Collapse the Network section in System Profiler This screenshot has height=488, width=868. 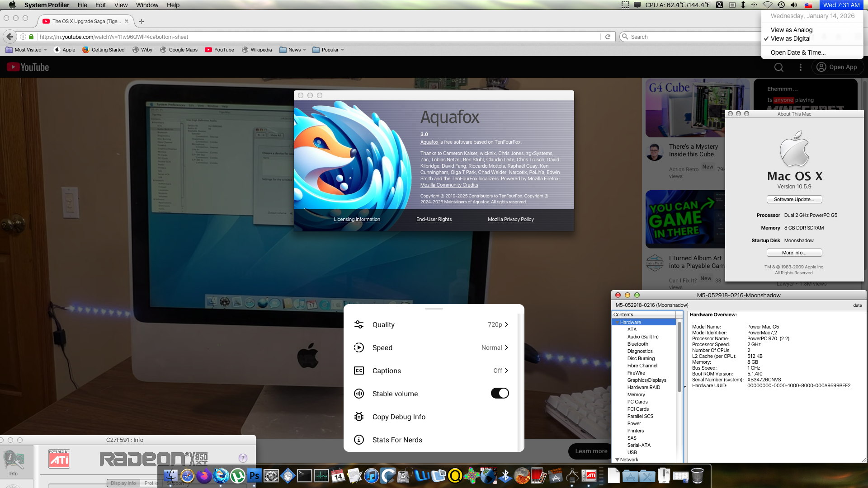[617, 460]
